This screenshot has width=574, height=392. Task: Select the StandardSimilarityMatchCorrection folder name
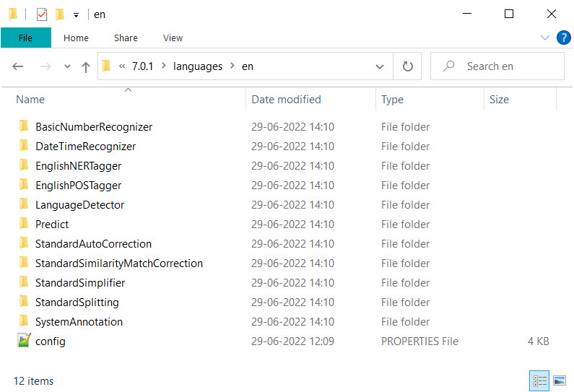(119, 263)
